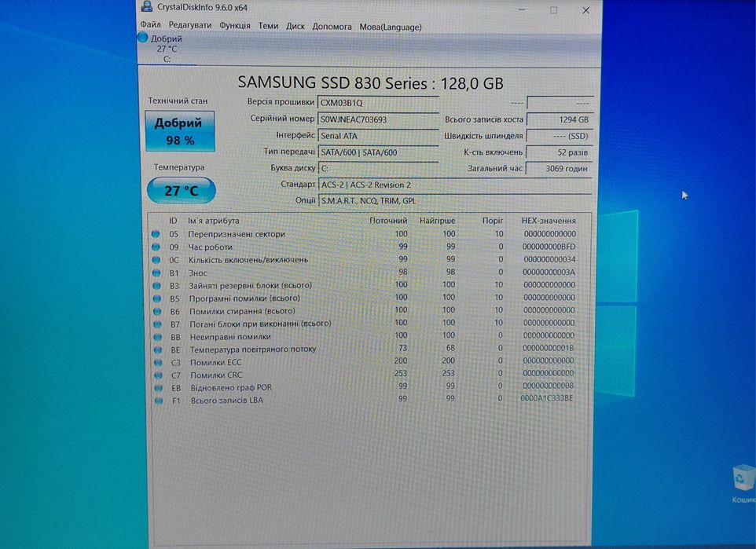Click the status dot for attribute BB
This screenshot has height=549, width=756.
158,337
